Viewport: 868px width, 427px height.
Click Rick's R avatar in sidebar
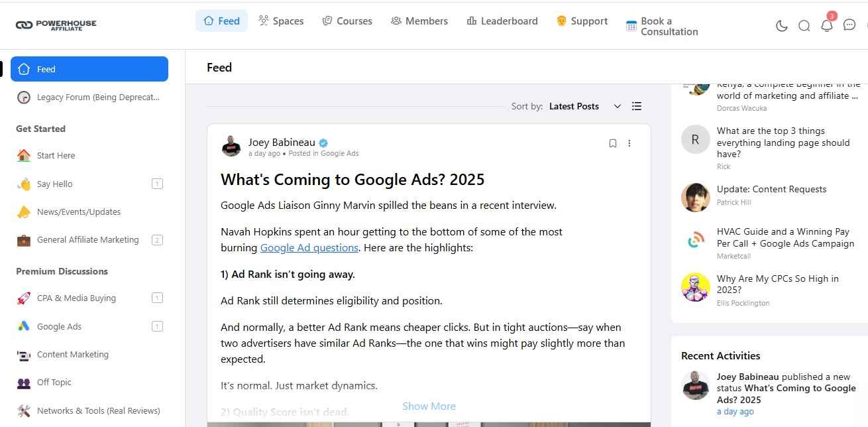695,139
